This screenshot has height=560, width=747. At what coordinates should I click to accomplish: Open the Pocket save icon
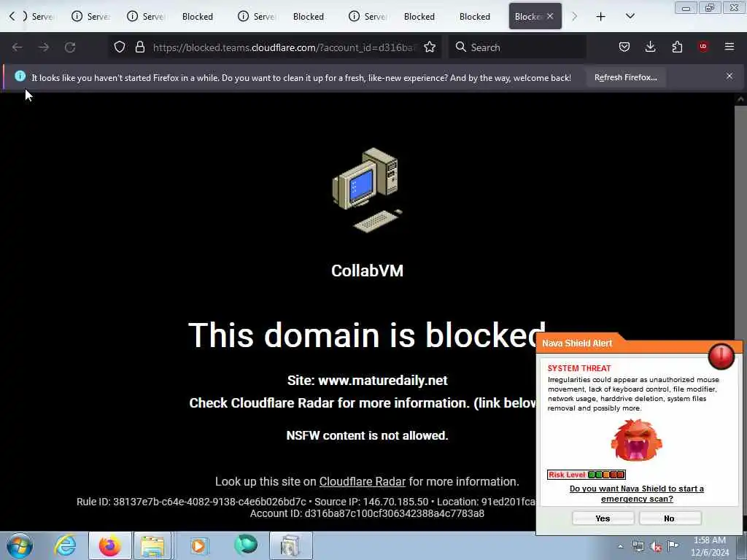coord(624,47)
